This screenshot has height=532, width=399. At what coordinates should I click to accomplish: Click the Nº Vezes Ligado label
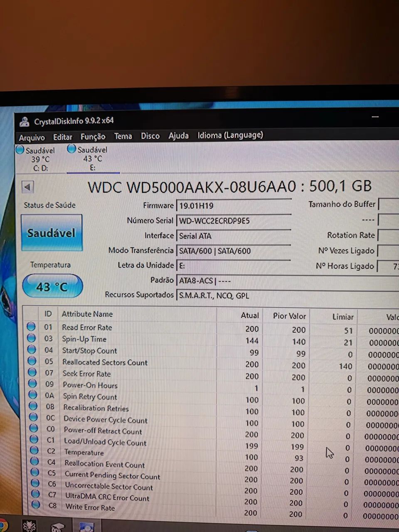[x=346, y=251]
